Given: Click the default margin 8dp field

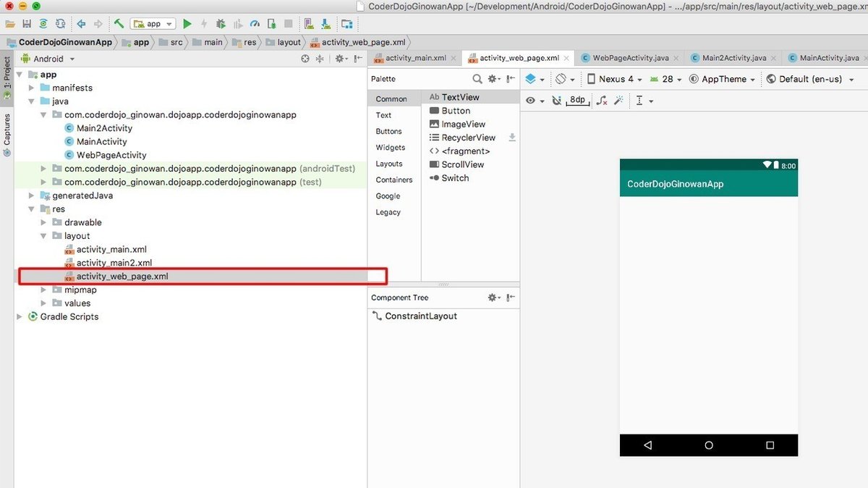Looking at the screenshot, I should [x=577, y=101].
